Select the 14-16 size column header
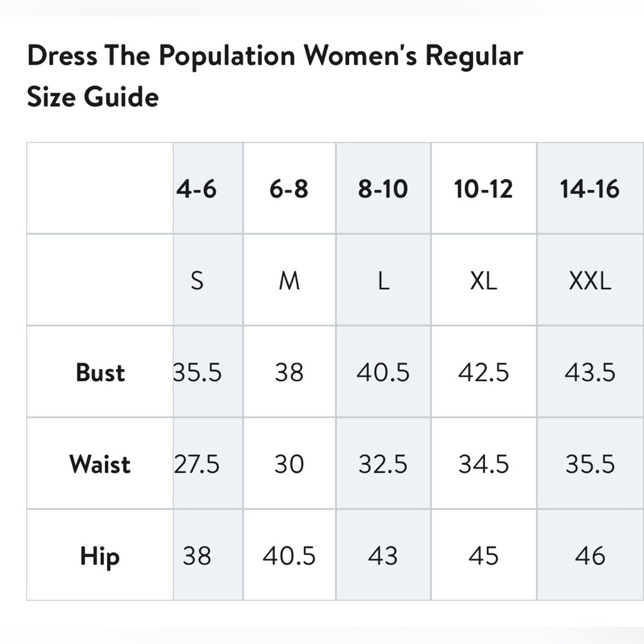The width and height of the screenshot is (644, 644). [590, 189]
